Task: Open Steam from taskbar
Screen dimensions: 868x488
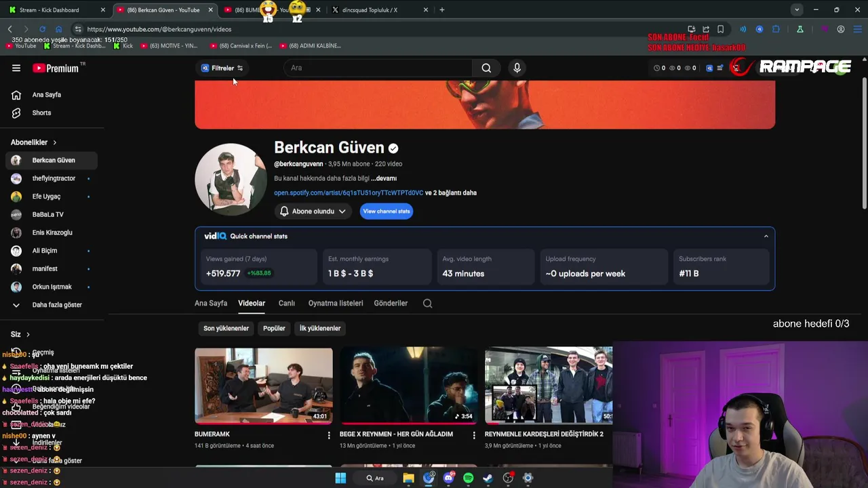Action: pos(488,478)
